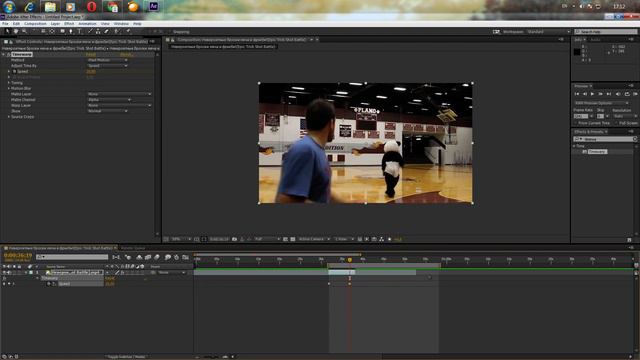
Task: Click the current-time indicator on timeline ruler
Action: point(350,260)
